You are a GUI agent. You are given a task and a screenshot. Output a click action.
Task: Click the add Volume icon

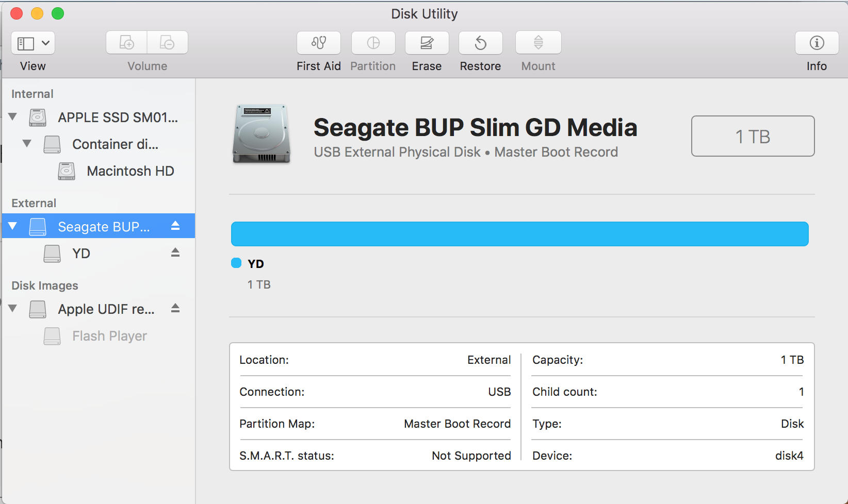[x=127, y=43]
